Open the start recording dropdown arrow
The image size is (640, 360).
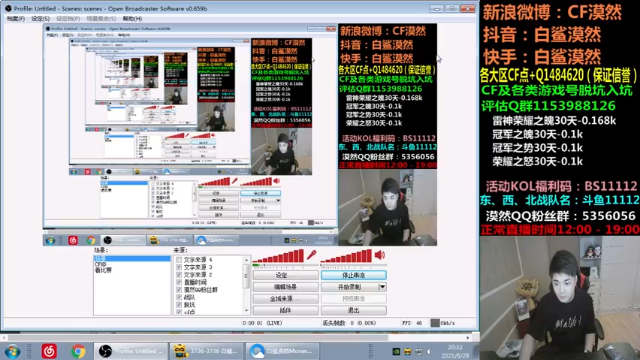pos(382,287)
